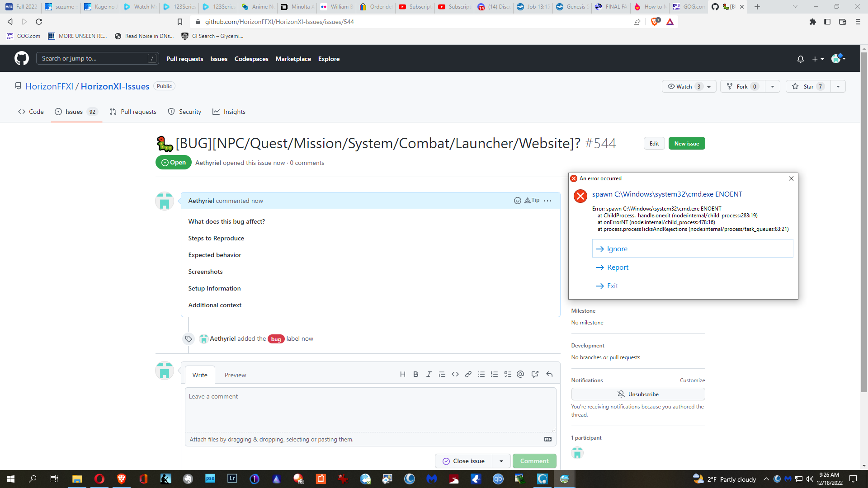This screenshot has width=868, height=488.
Task: Add a bulleted list to the comment
Action: tap(481, 374)
